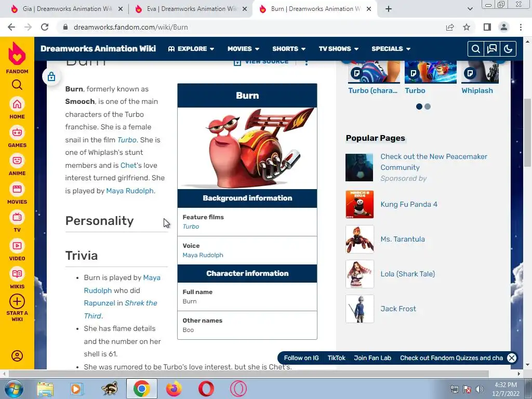
Task: Select the first carousel dot
Action: point(419,107)
